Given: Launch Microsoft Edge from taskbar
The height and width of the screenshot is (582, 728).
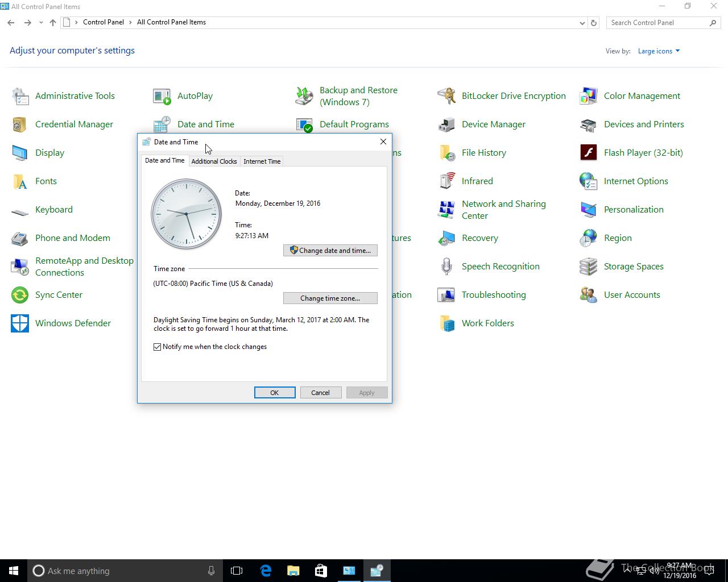Looking at the screenshot, I should click(266, 571).
